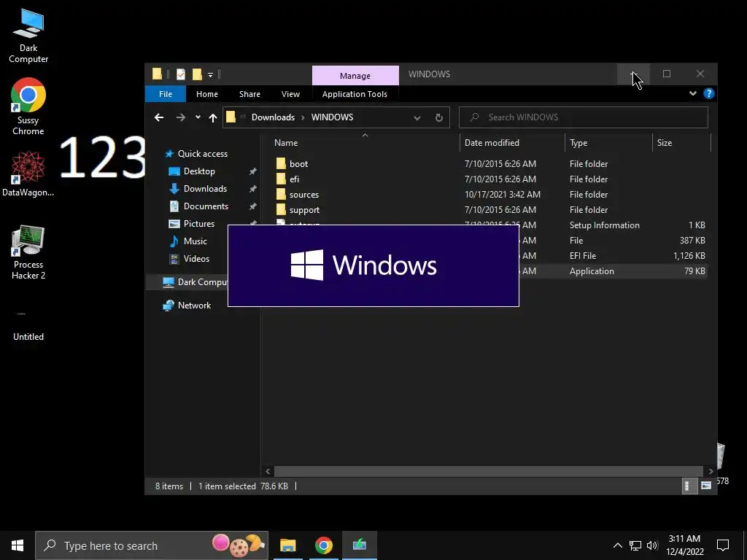Viewport: 747px width, 560px height.
Task: Sort files by Name column
Action: (x=286, y=142)
